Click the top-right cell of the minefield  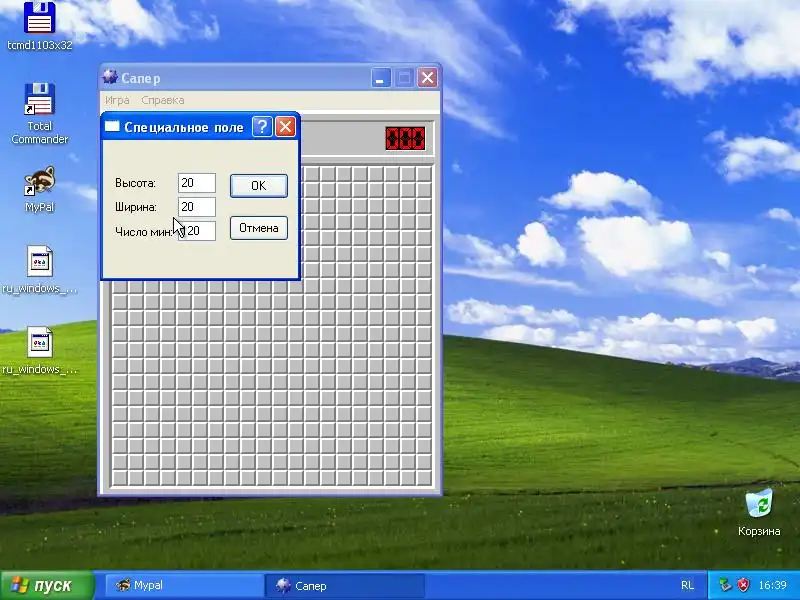tap(424, 174)
